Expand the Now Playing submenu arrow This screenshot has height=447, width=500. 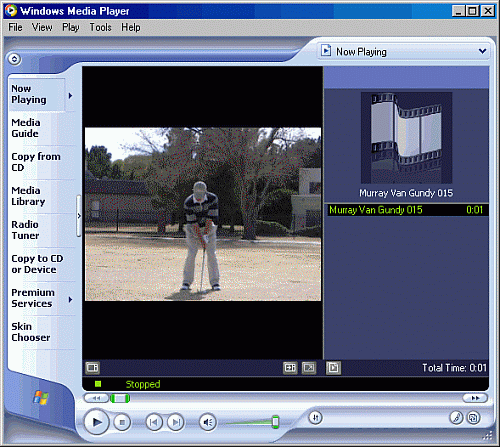(x=70, y=96)
